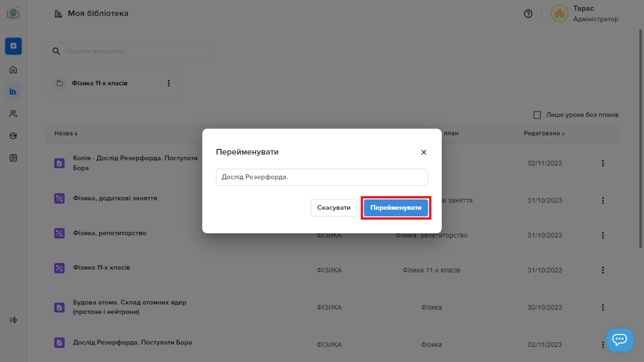The width and height of the screenshot is (644, 362).
Task: Click the lightning quick actions icon
Action: 13,320
